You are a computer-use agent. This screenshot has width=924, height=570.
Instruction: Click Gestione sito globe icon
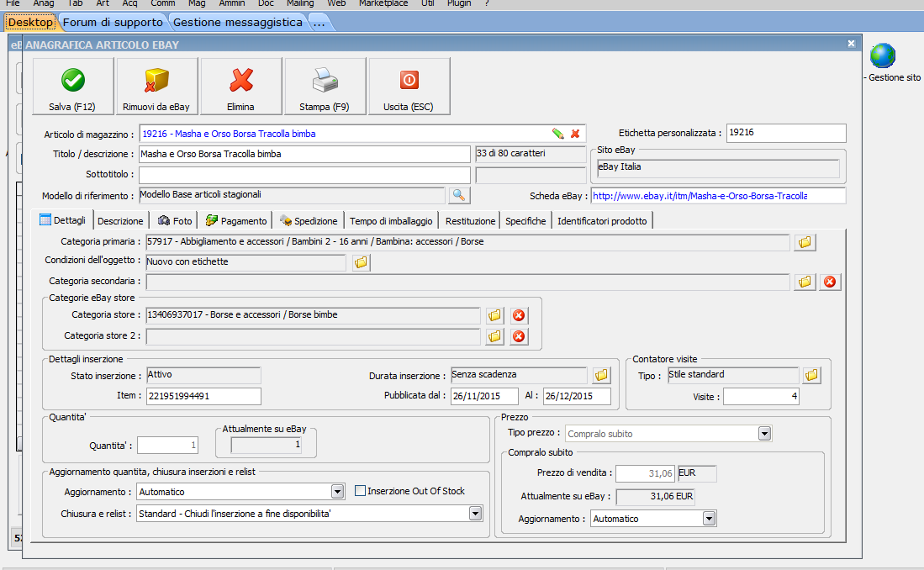pyautogui.click(x=883, y=56)
